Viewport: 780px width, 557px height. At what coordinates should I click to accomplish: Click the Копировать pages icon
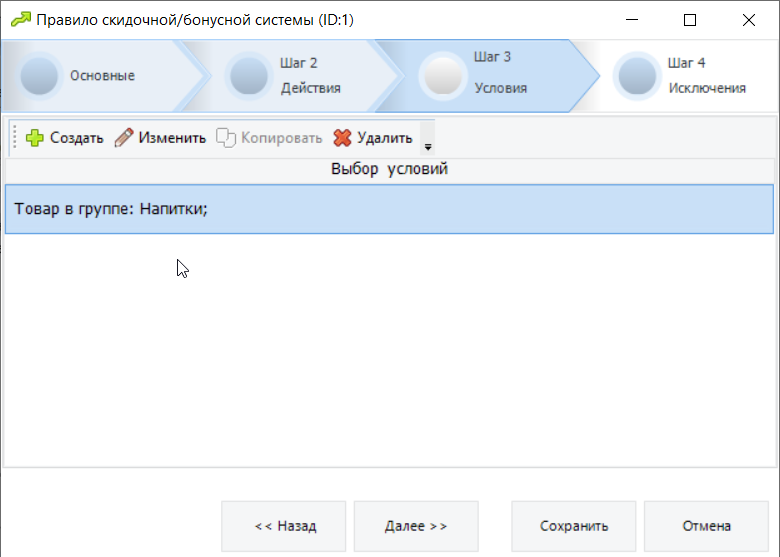tap(226, 138)
